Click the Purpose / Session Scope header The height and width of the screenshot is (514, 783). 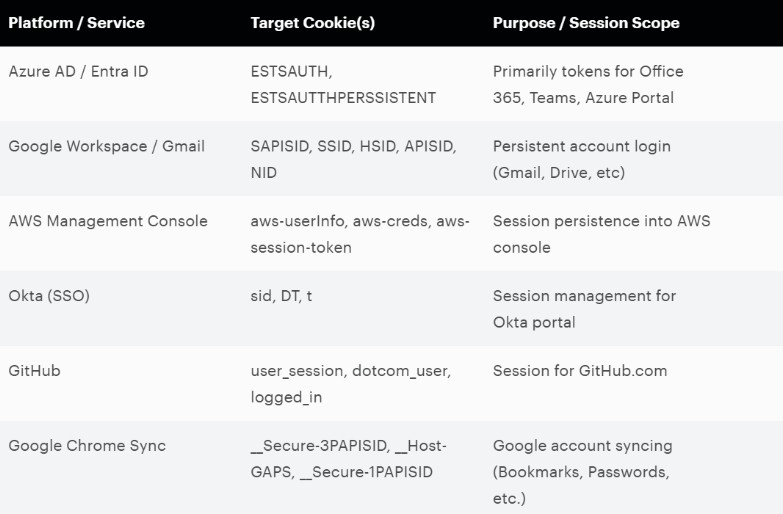coord(585,23)
